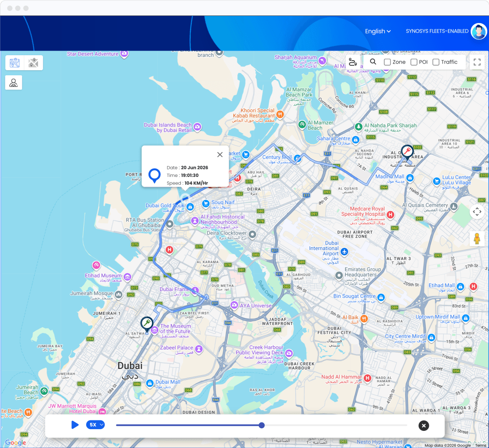Click the Dubai city label
Image resolution: width=489 pixels, height=448 pixels.
point(130,366)
